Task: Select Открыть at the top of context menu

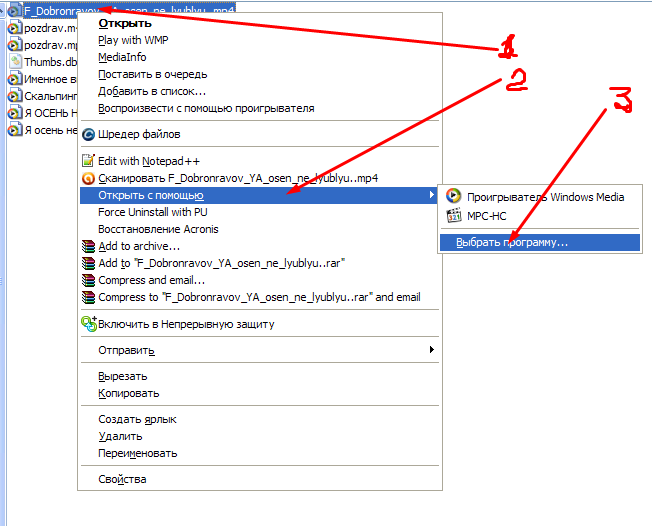Action: 125,23
